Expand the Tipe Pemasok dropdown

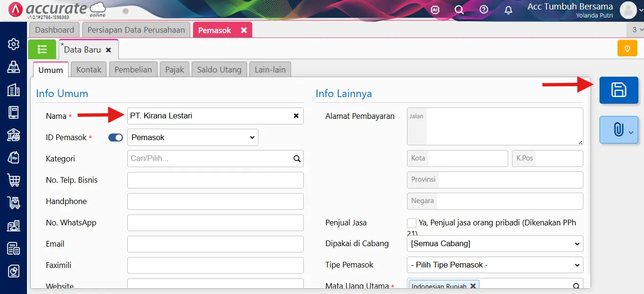[x=494, y=265]
